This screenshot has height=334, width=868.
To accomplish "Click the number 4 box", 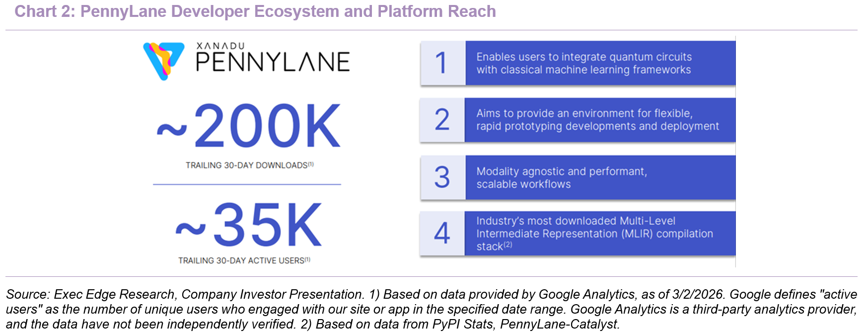I will tap(442, 234).
